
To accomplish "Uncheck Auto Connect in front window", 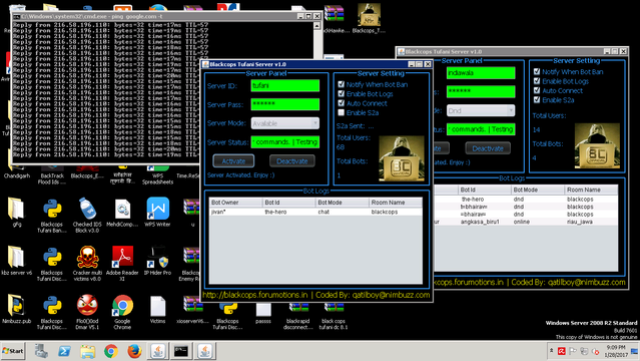I will pos(341,103).
